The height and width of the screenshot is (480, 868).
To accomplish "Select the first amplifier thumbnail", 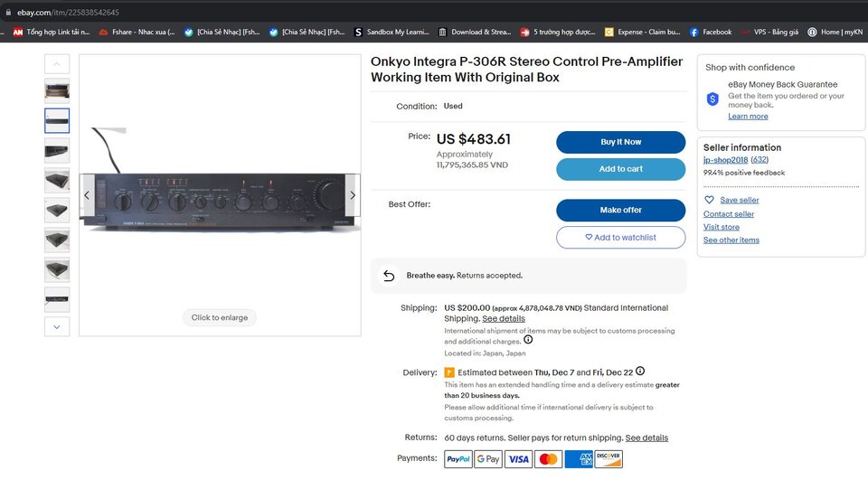I will coord(57,90).
